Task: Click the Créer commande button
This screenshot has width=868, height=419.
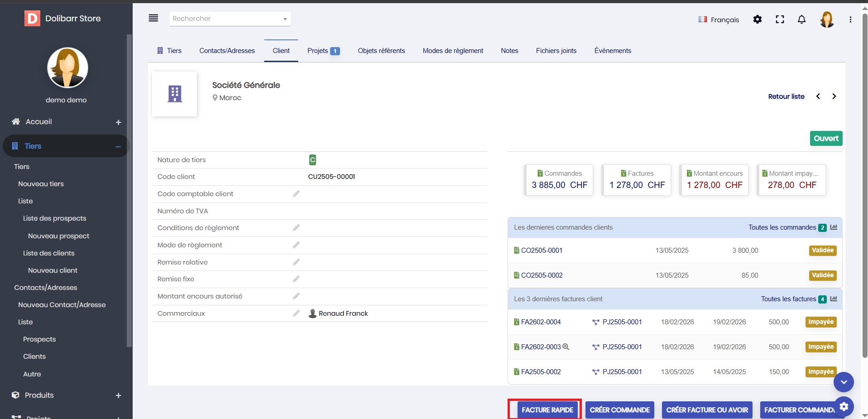Action: 620,410
